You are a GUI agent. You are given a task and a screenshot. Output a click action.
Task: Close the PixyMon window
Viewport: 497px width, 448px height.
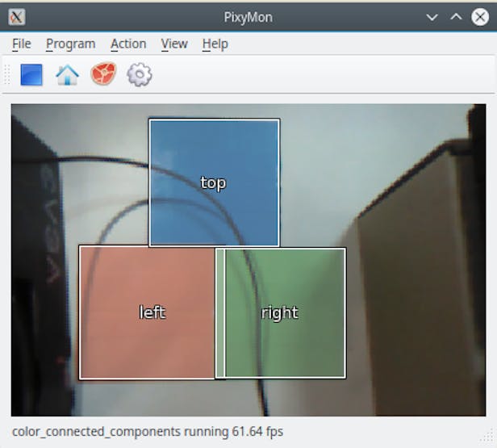point(480,17)
